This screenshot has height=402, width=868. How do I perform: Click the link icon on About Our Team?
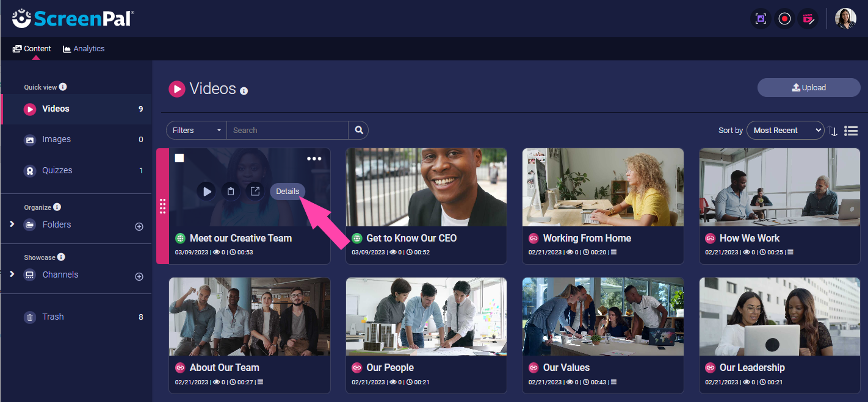[180, 368]
